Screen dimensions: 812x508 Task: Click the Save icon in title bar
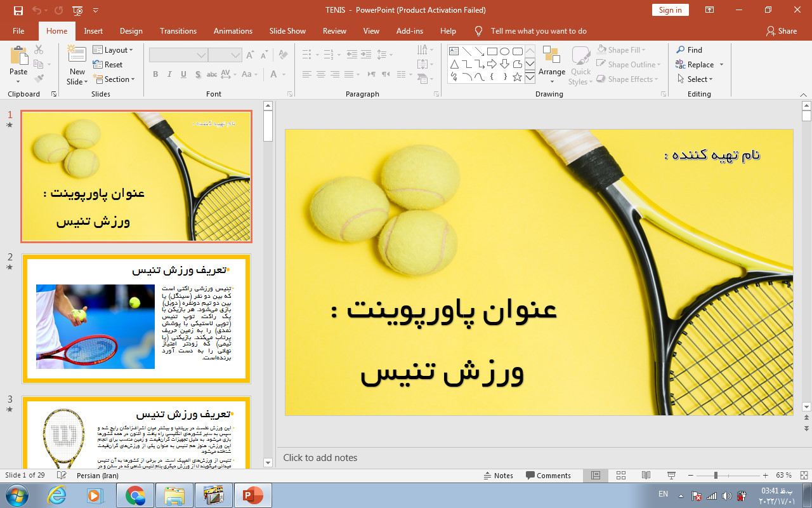tap(18, 10)
